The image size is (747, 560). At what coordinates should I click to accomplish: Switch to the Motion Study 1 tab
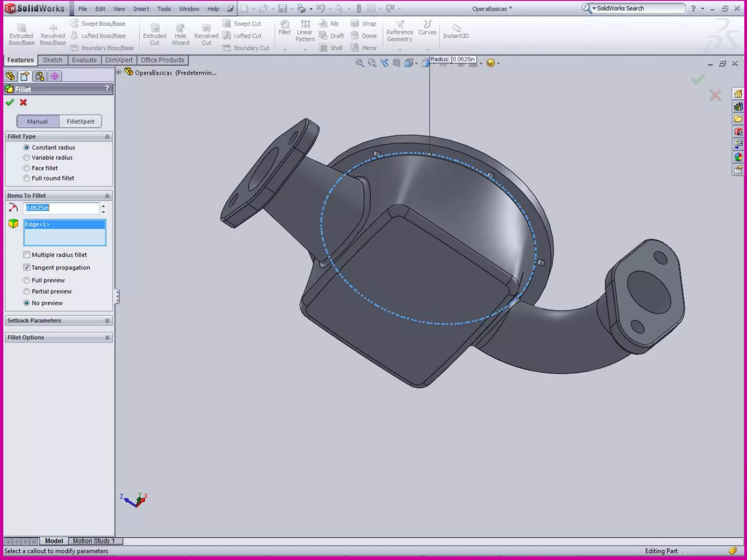pyautogui.click(x=94, y=541)
